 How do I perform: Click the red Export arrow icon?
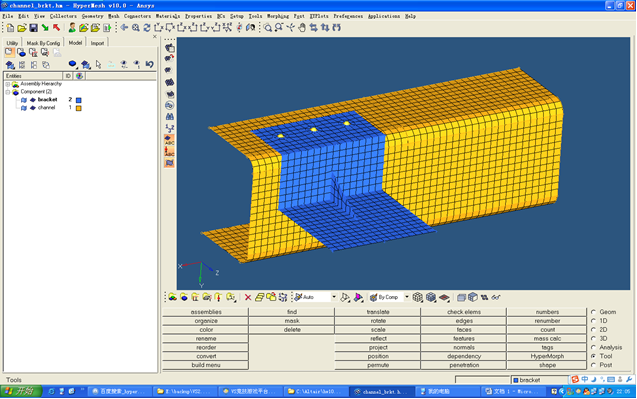[56, 28]
